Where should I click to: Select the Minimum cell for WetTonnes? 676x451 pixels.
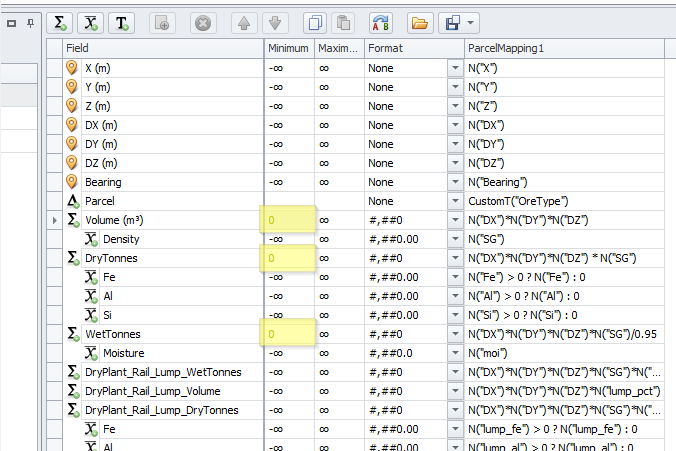coord(289,334)
